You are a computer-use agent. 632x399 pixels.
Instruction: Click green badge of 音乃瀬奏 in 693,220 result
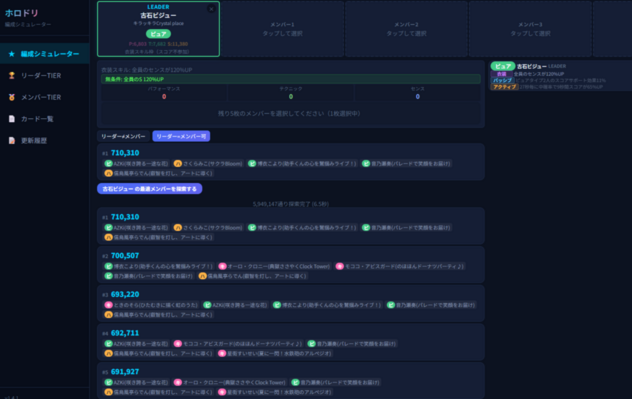[391, 305]
